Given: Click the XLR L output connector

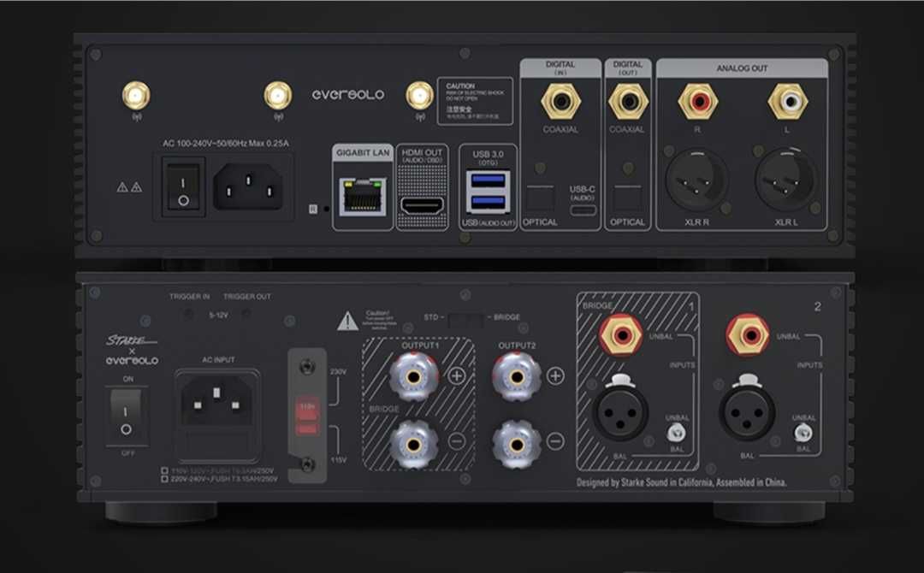Looking at the screenshot, I should [786, 180].
